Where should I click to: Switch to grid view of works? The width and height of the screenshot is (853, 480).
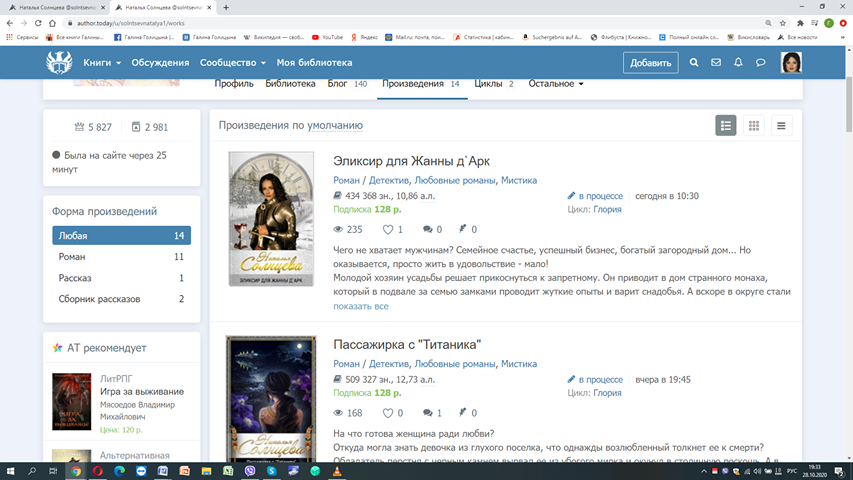754,126
